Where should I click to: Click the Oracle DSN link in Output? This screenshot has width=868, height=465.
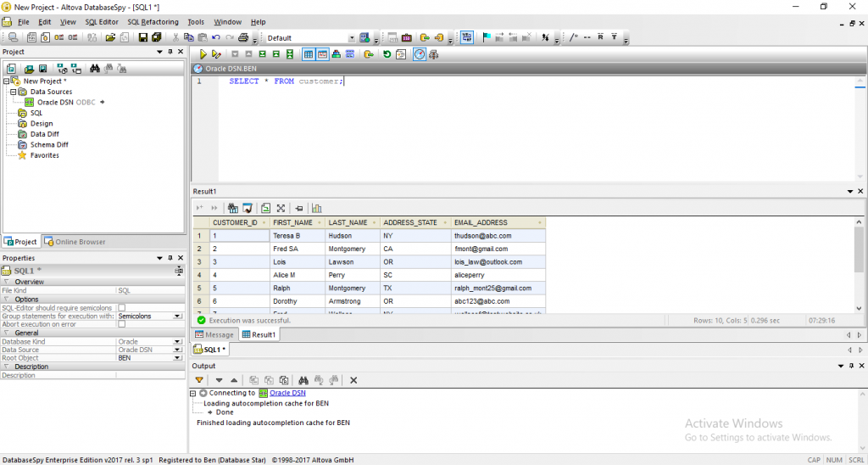(x=287, y=393)
